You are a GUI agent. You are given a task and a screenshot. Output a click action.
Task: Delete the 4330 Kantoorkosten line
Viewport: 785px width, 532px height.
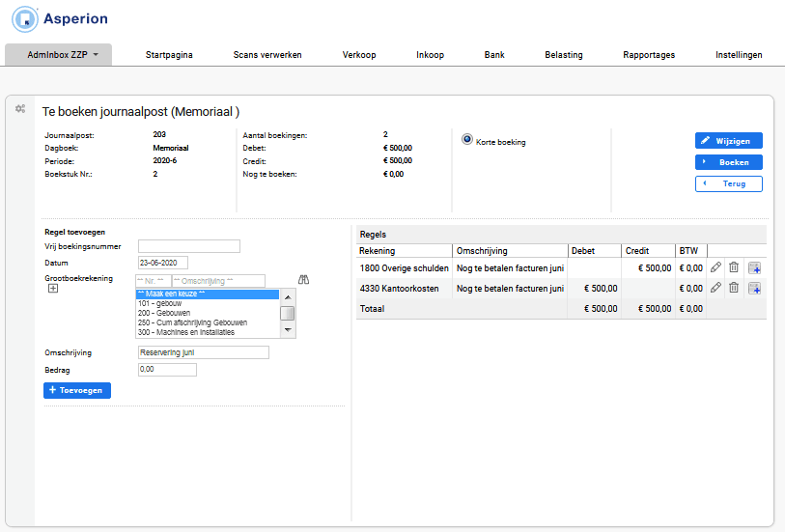pos(734,288)
